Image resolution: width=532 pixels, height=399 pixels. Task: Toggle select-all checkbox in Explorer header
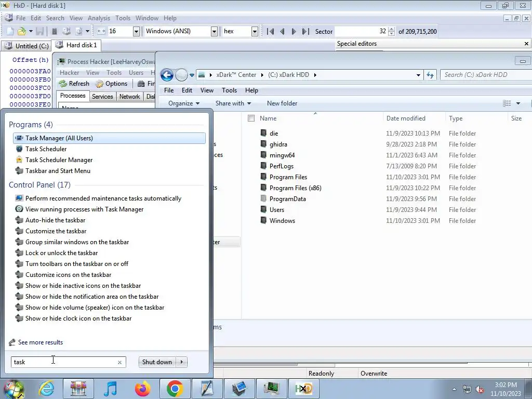coord(251,118)
